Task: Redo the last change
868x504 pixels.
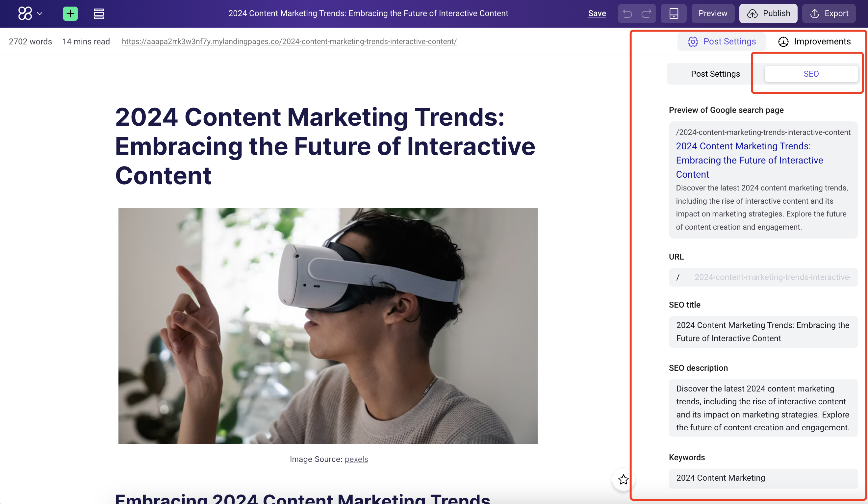Action: pos(646,13)
